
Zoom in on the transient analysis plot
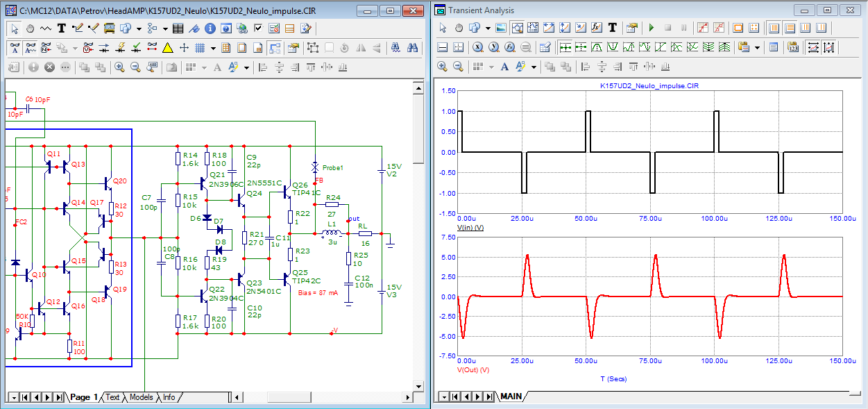pyautogui.click(x=443, y=67)
